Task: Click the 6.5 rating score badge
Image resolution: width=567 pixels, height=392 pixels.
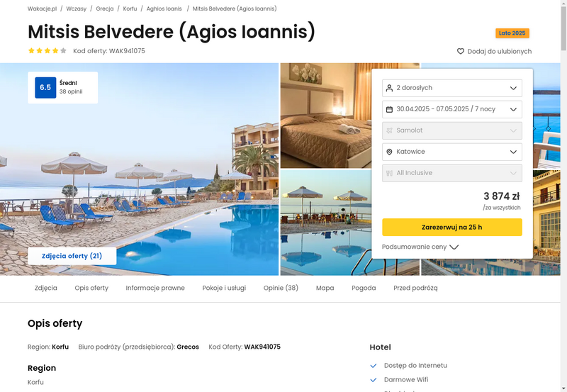Action: coord(45,87)
